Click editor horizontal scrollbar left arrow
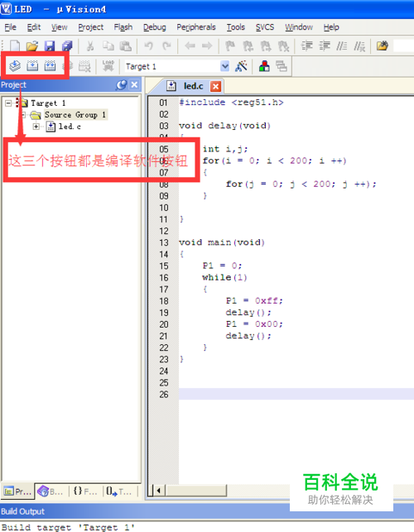The width and height of the screenshot is (414, 532). 159,491
